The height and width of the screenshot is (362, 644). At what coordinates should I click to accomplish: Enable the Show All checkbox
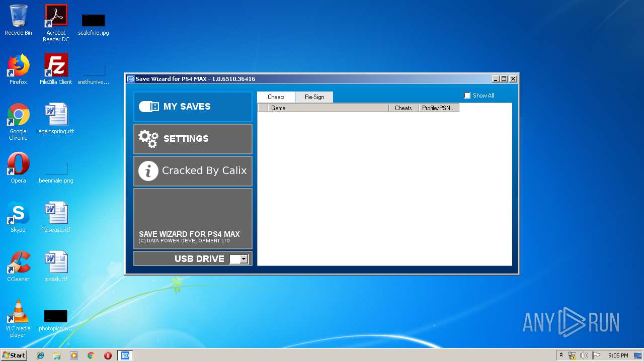[x=467, y=96]
